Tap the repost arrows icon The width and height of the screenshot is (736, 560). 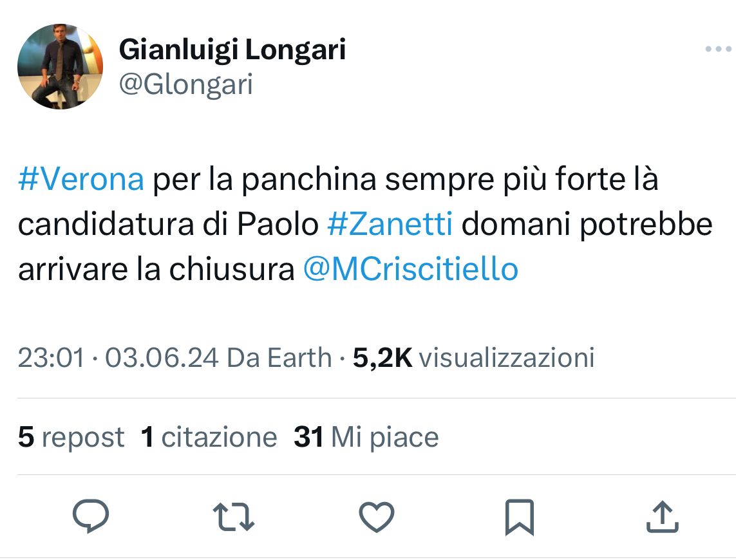[x=233, y=517]
